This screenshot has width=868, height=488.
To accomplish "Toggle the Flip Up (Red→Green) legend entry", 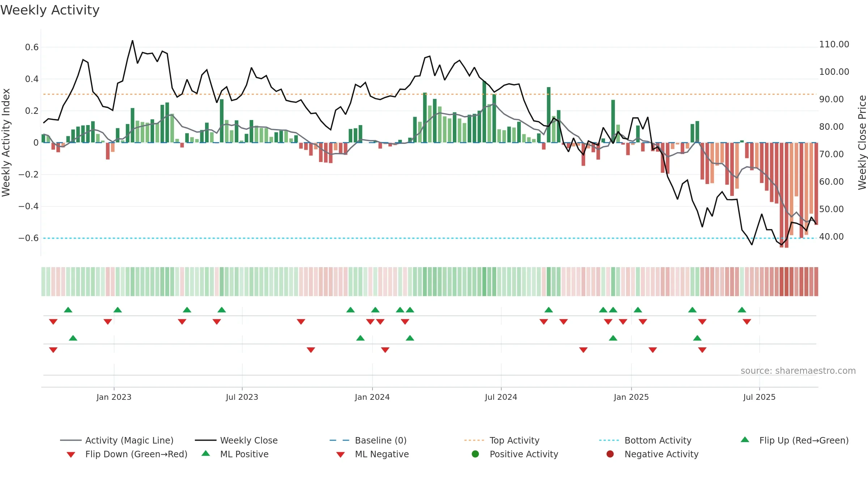I will coord(794,440).
